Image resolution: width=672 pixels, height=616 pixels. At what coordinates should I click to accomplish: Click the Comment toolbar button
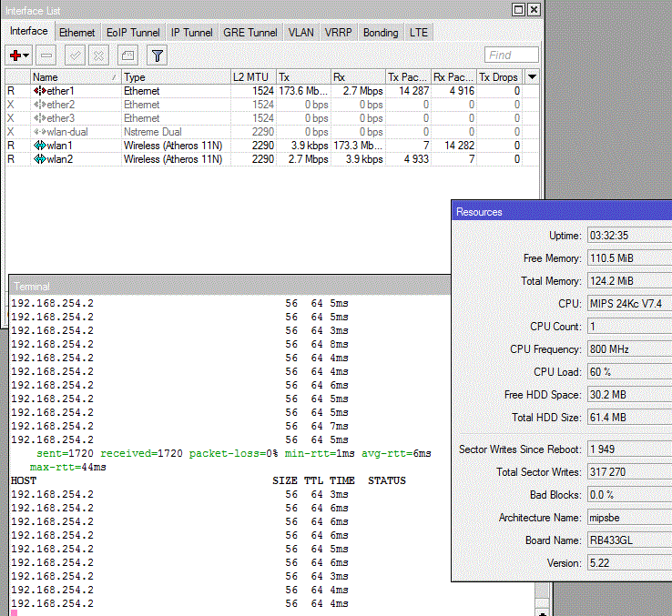(x=127, y=56)
